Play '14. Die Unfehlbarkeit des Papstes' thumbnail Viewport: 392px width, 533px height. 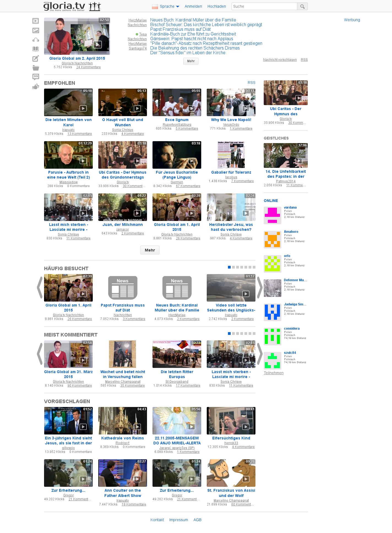286,155
